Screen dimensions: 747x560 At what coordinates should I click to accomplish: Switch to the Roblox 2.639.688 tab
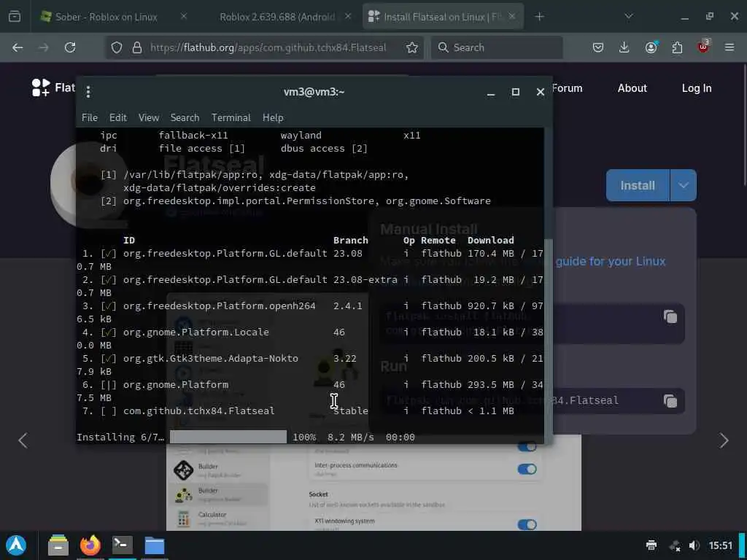[279, 17]
